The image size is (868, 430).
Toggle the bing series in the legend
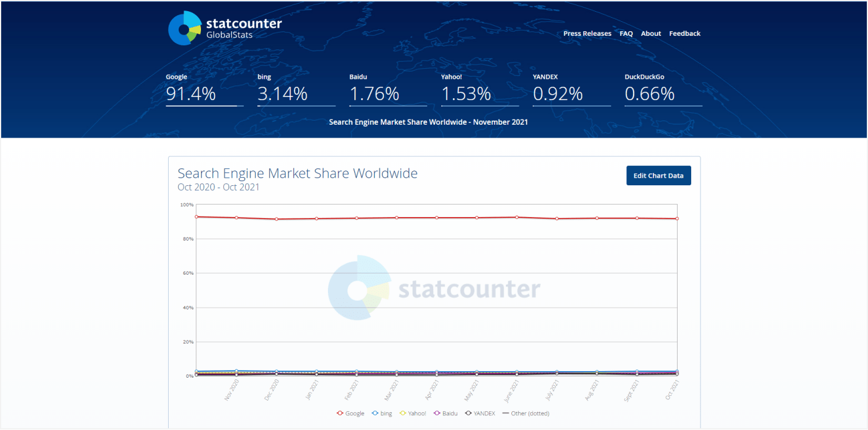382,414
